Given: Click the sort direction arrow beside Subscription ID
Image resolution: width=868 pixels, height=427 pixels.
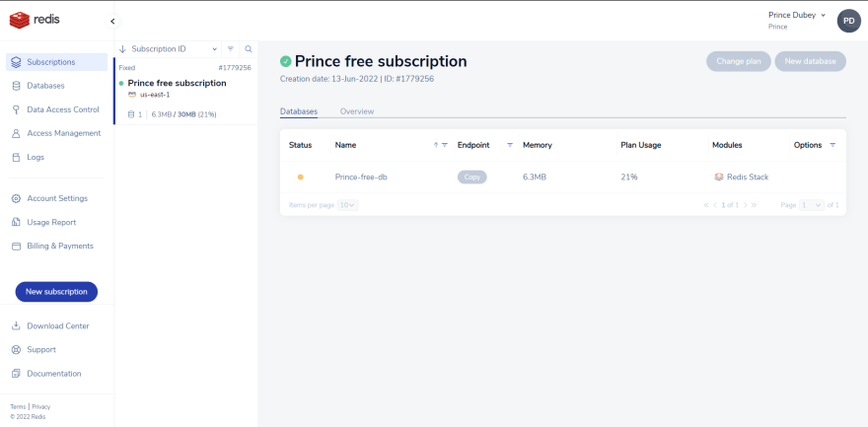Looking at the screenshot, I should (x=123, y=49).
